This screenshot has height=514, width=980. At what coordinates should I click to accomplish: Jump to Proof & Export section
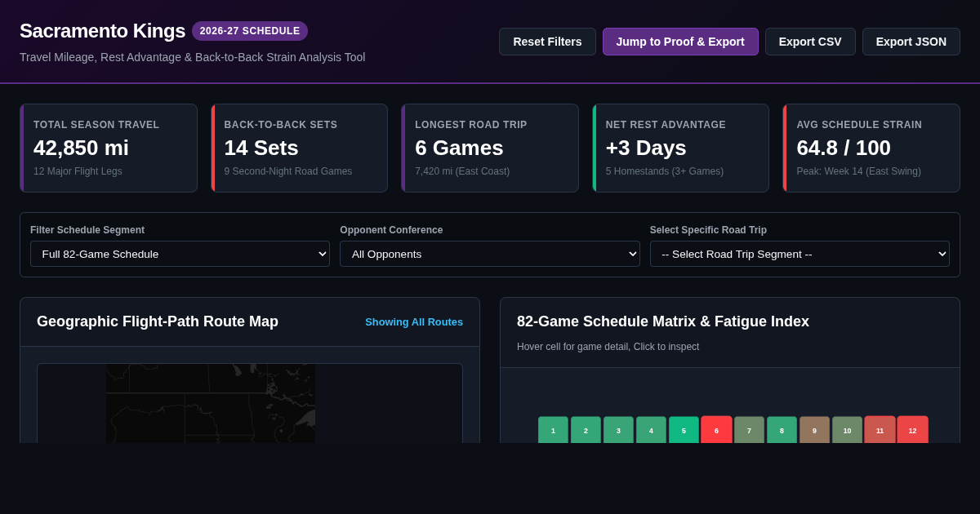pos(680,42)
